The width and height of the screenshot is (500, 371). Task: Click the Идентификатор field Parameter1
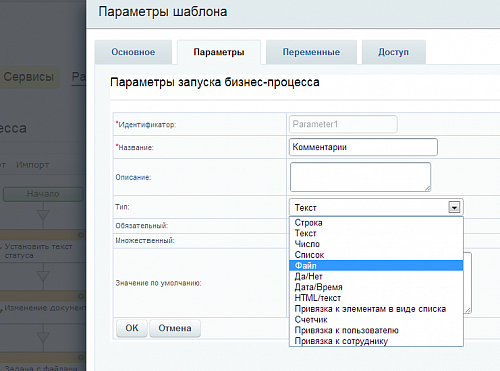coord(343,124)
